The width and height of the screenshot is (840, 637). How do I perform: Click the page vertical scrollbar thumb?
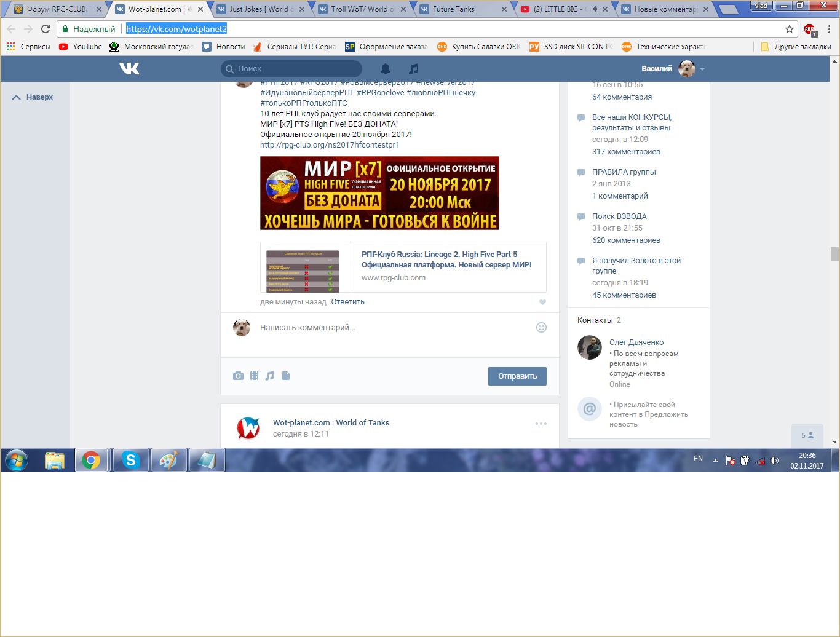pos(834,254)
